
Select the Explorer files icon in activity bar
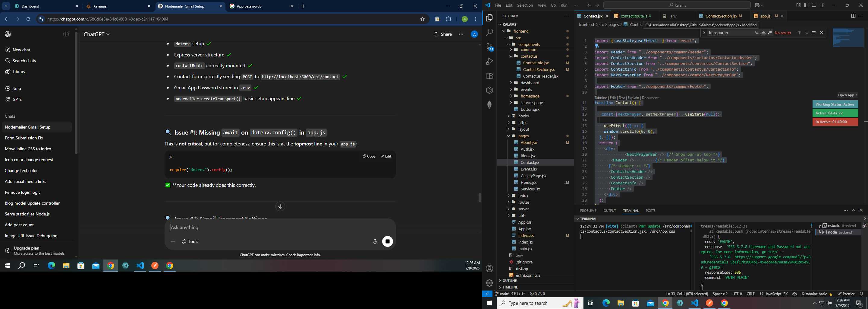point(489,18)
